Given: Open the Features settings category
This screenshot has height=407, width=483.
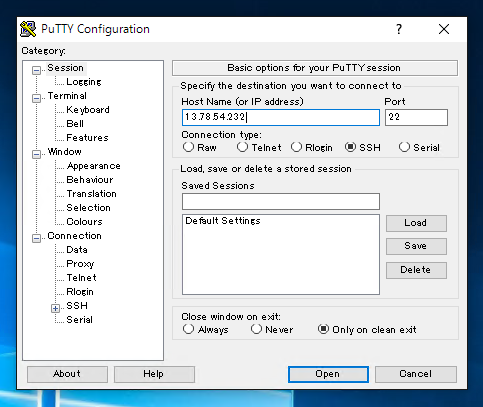Looking at the screenshot, I should click(x=87, y=138).
